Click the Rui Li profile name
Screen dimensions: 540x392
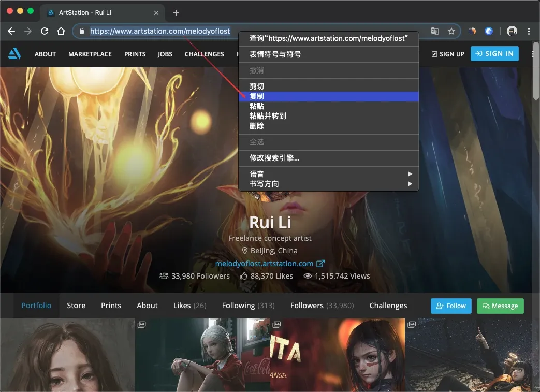[270, 223]
